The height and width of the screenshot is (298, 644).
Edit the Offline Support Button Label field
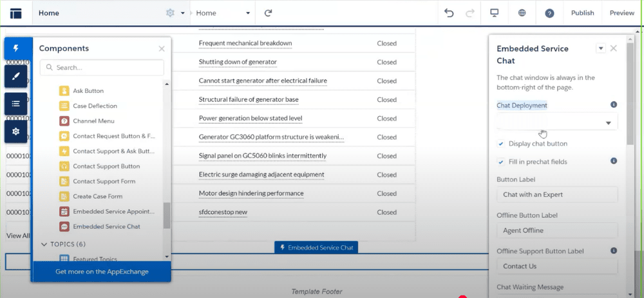[557, 266]
